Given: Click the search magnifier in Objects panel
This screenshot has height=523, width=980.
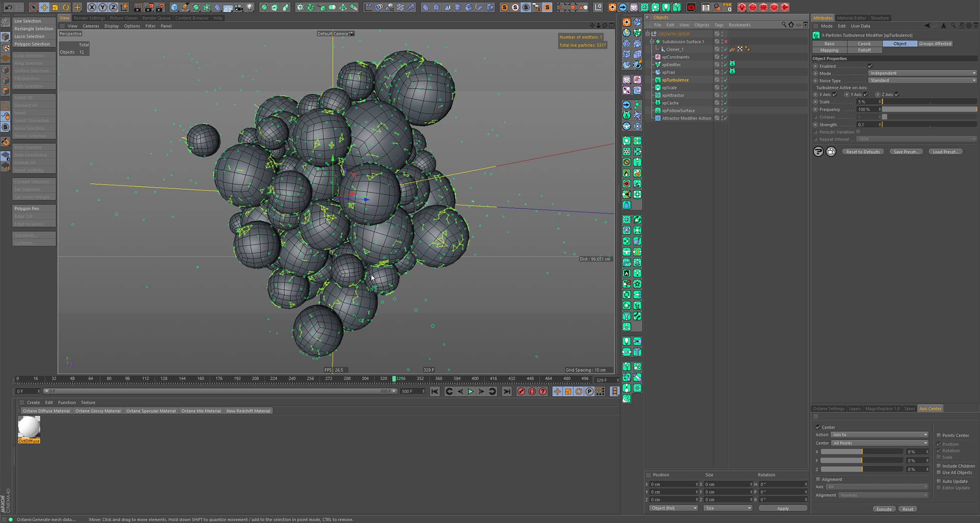Looking at the screenshot, I should pyautogui.click(x=784, y=25).
